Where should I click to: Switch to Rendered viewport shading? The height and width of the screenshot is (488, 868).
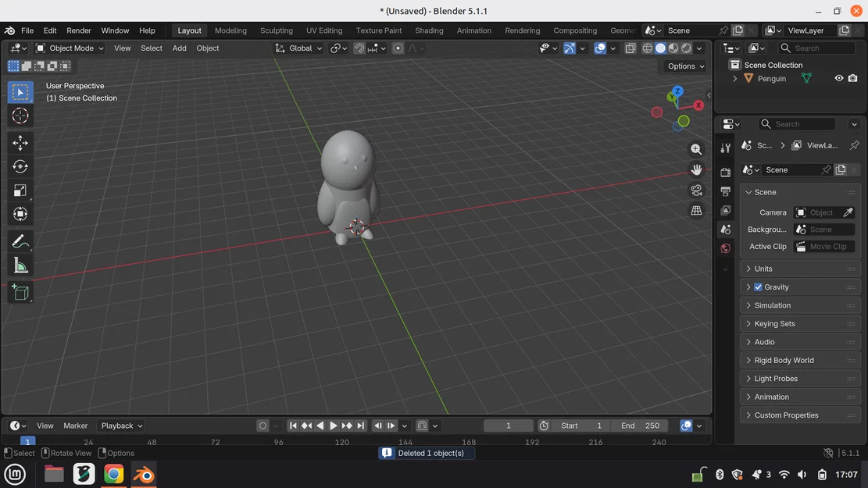687,48
